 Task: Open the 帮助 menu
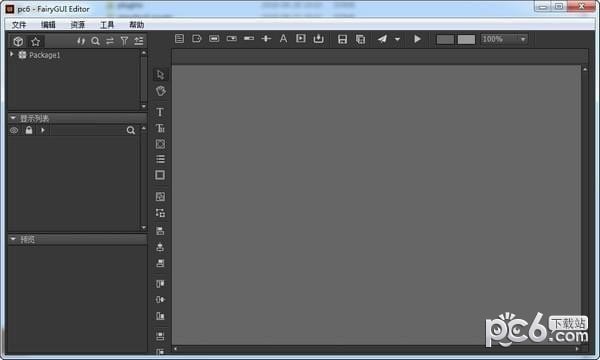(x=137, y=25)
